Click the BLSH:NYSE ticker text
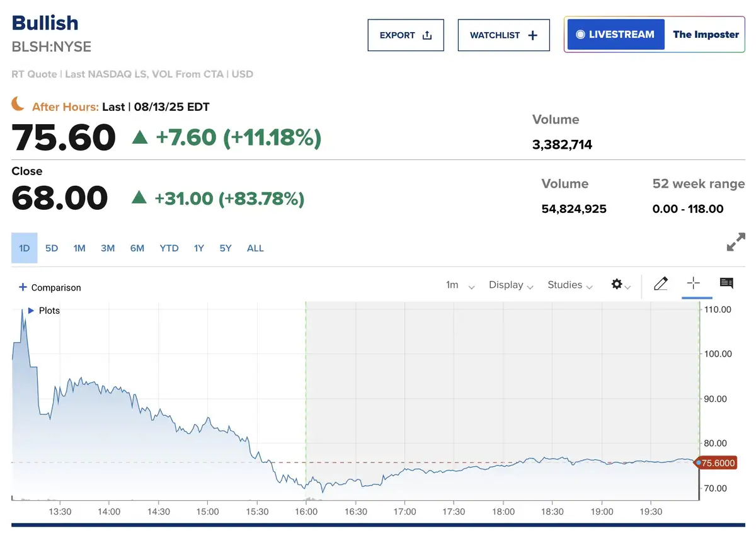The height and width of the screenshot is (538, 756). point(52,47)
